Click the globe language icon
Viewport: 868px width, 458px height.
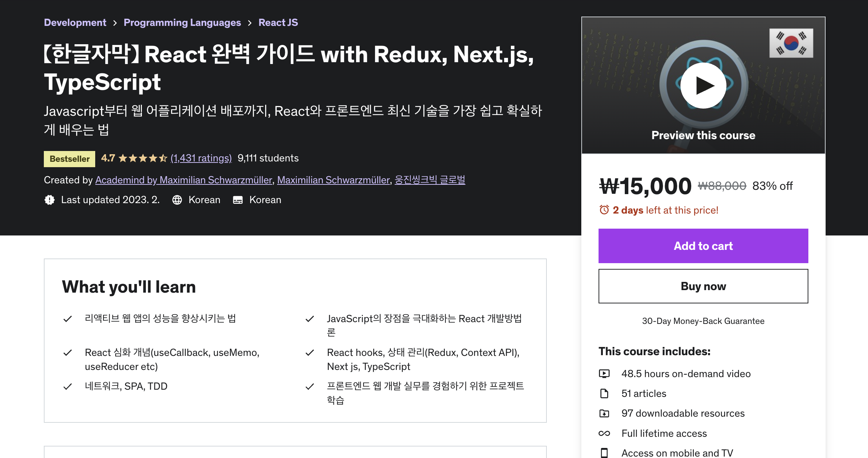pos(177,200)
